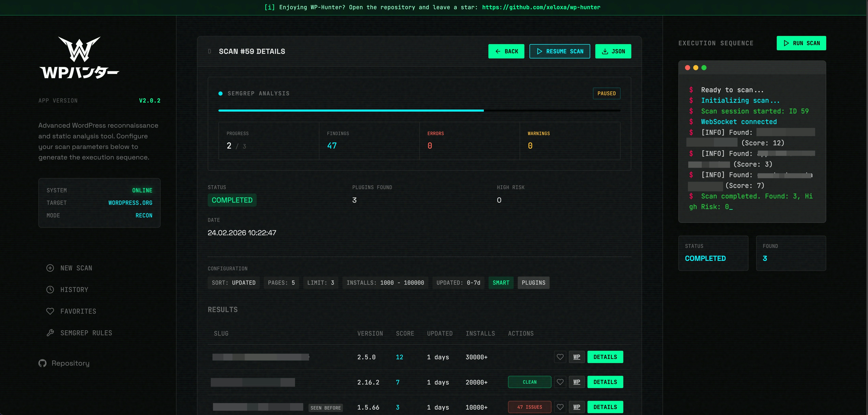
Task: Favorite the 1.5.66 result row
Action: point(560,407)
